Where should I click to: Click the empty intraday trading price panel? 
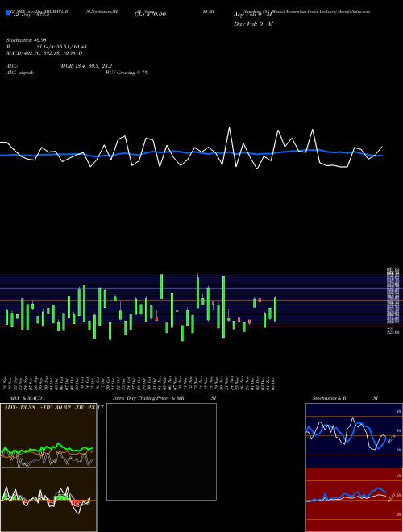[x=161, y=451]
